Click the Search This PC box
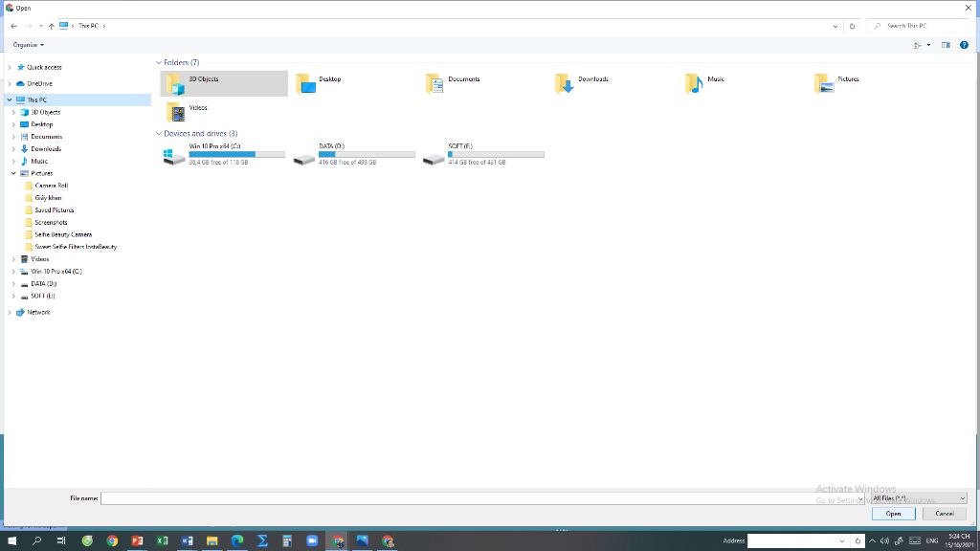This screenshot has height=551, width=980. pos(918,26)
